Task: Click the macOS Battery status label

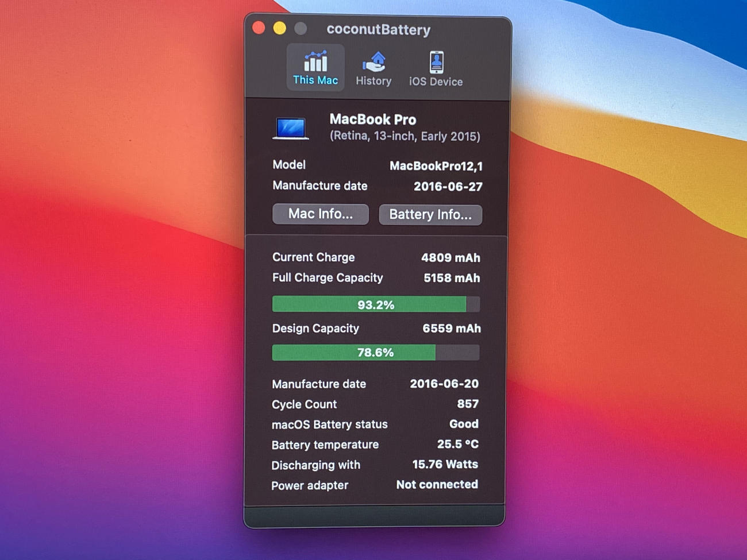Action: tap(329, 424)
